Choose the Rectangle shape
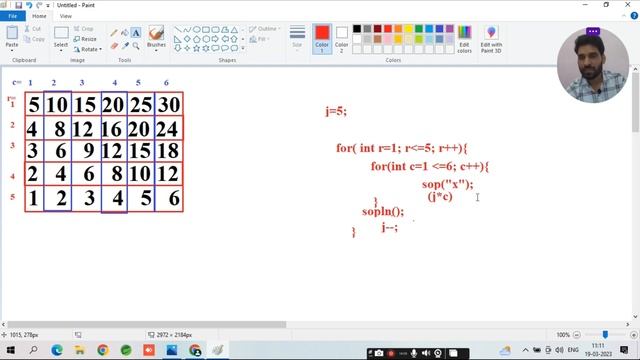 point(206,29)
